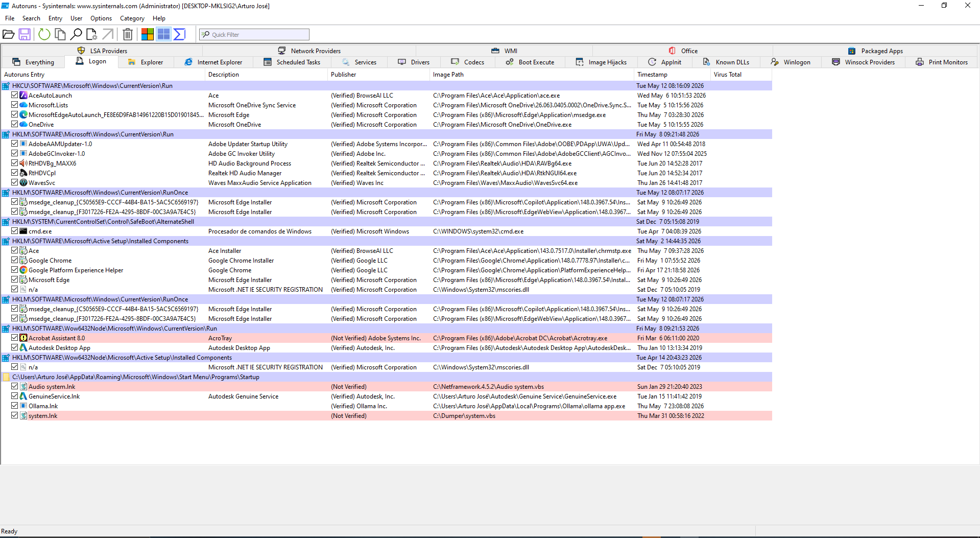Click the Compare files toolbar icon
This screenshot has height=538, width=980.
pos(60,34)
